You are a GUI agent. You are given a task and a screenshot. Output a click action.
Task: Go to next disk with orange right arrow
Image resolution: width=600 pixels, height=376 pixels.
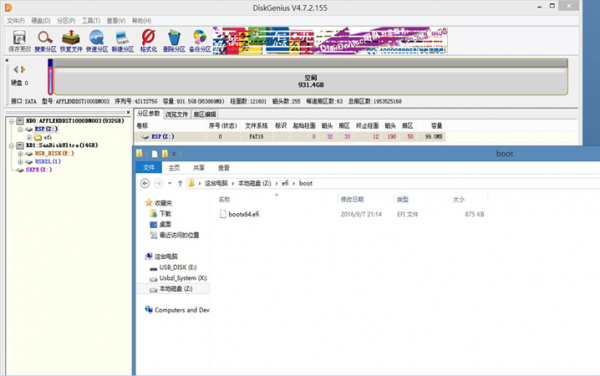coord(23,69)
